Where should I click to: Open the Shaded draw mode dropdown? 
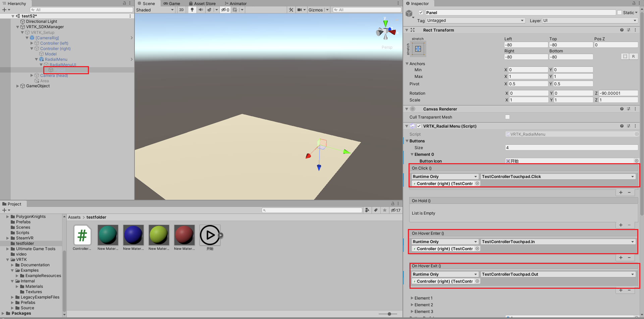click(x=155, y=10)
